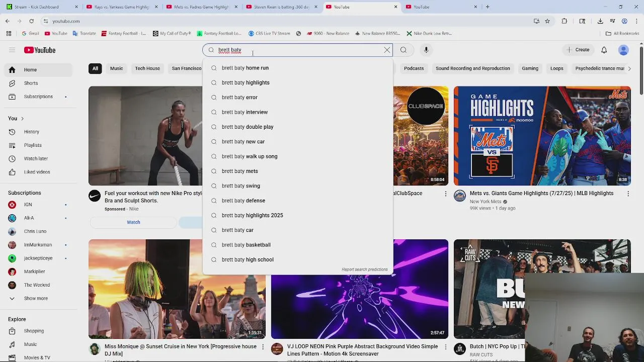644x362 pixels.
Task: Open the notifications bell
Action: [x=604, y=50]
